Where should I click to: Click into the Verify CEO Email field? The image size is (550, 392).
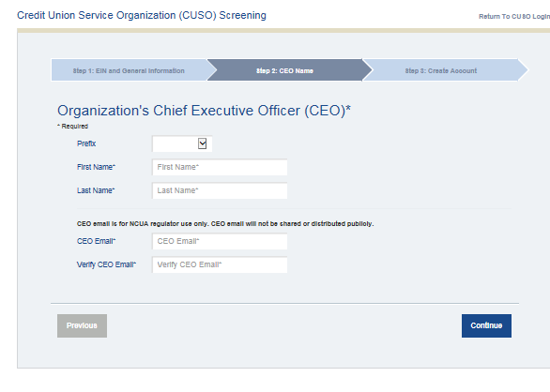[x=220, y=264]
